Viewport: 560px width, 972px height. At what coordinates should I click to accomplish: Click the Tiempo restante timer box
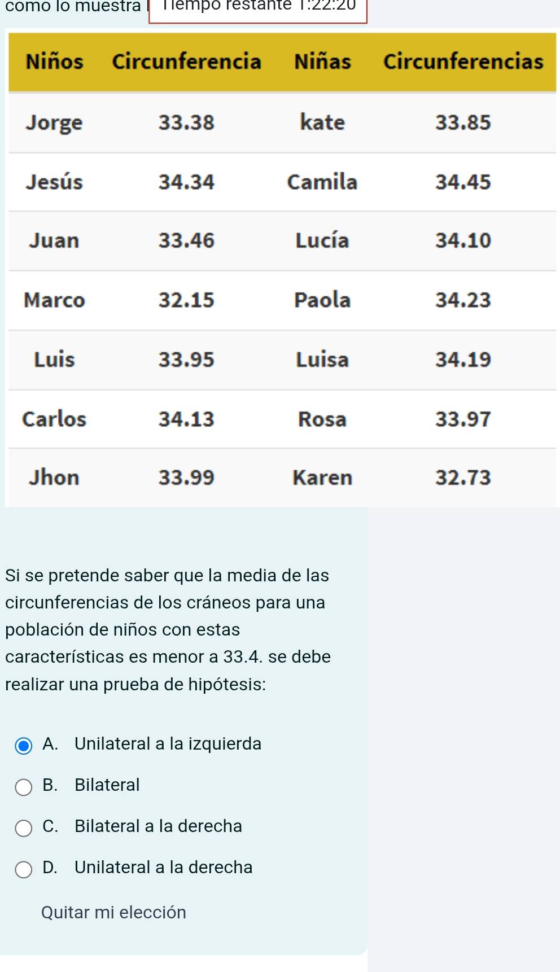(258, 8)
